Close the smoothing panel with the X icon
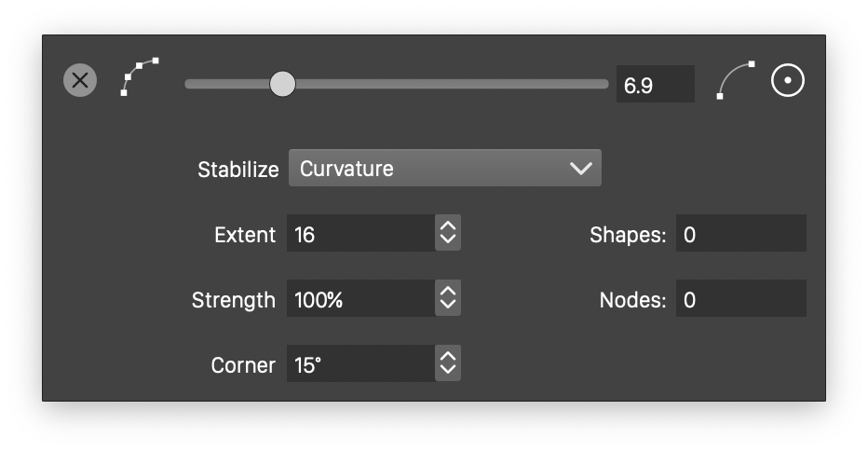The width and height of the screenshot is (868, 451). coord(80,81)
